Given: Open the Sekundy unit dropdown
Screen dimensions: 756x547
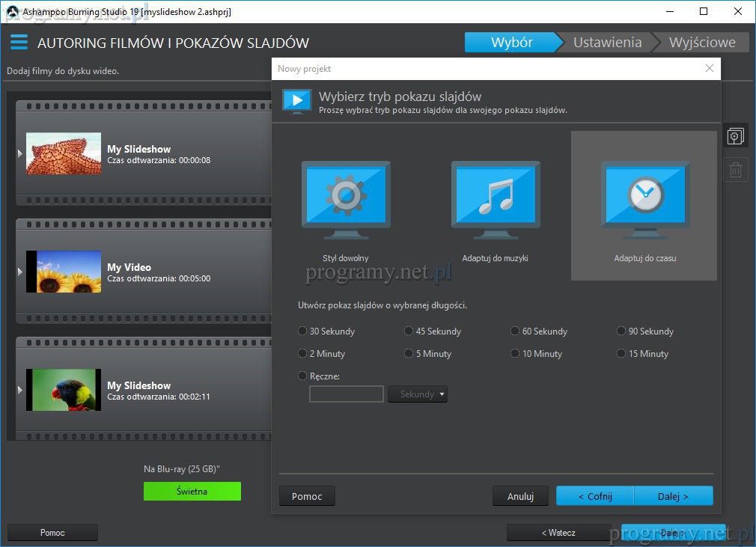Looking at the screenshot, I should 418,394.
